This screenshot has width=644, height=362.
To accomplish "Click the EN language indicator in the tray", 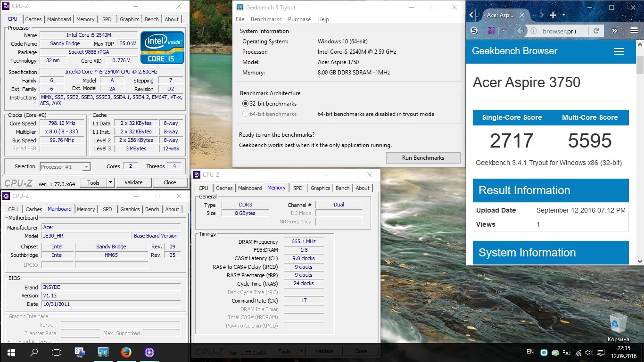I will click(x=530, y=352).
